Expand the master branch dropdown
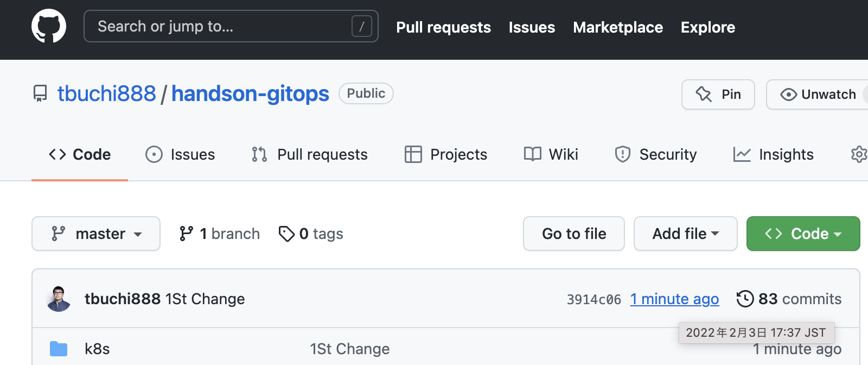The image size is (868, 365). [96, 234]
